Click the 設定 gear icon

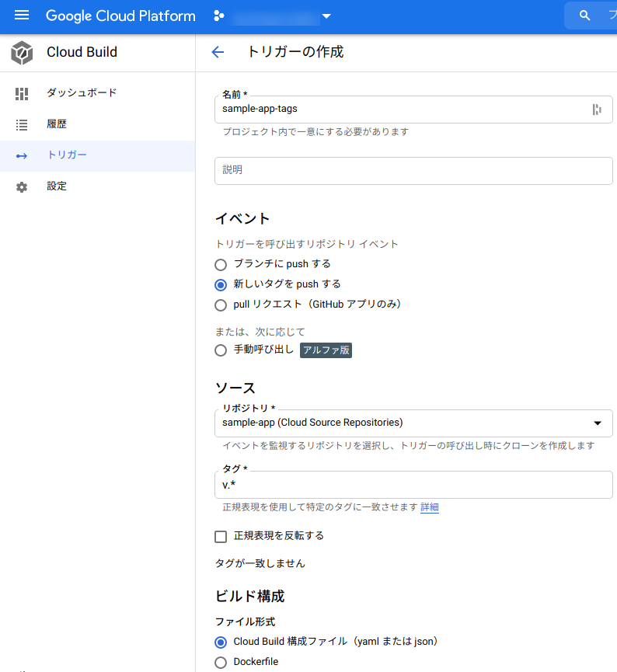22,187
